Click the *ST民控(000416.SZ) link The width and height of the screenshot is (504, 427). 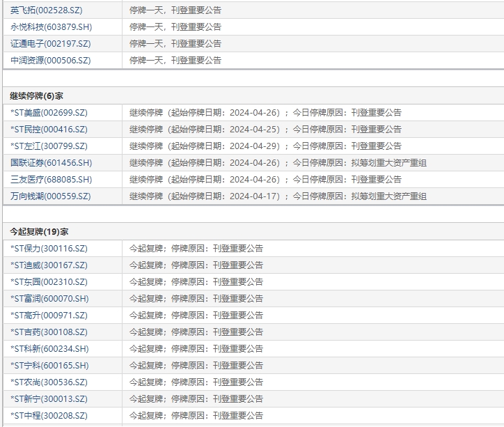click(x=49, y=130)
